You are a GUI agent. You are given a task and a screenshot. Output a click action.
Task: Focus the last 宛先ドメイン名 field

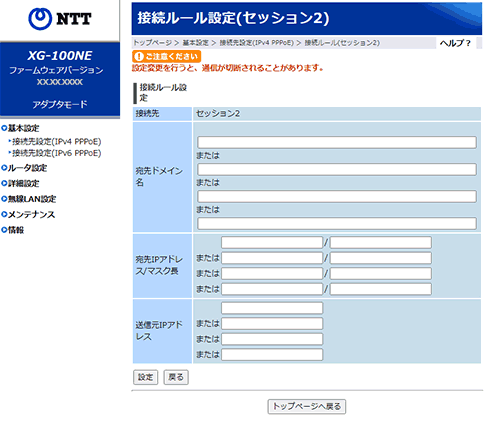337,223
